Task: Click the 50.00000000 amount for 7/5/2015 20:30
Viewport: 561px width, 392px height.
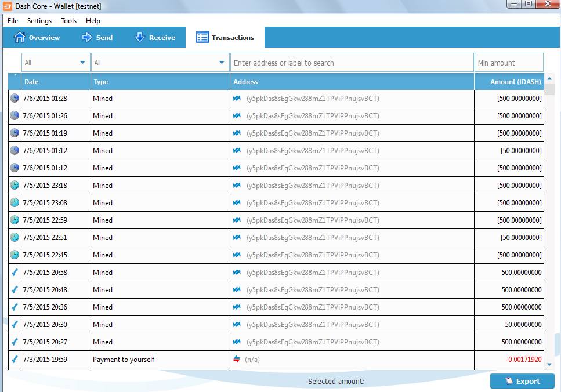Action: (523, 324)
